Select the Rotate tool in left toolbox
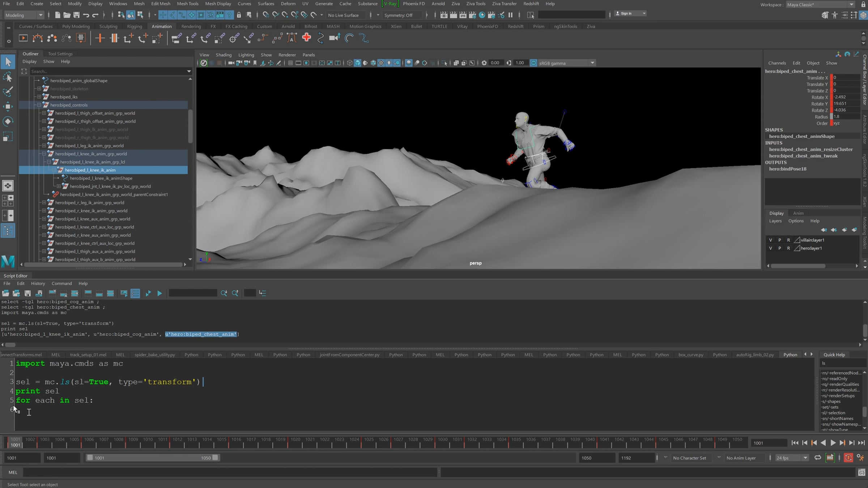Viewport: 868px width, 488px height. click(8, 121)
